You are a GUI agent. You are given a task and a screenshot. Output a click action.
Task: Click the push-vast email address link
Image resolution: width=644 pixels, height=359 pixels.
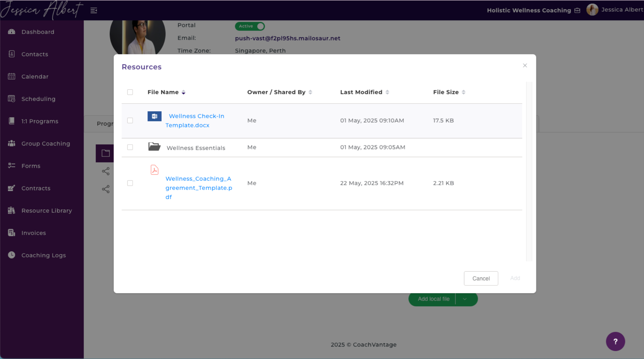287,38
